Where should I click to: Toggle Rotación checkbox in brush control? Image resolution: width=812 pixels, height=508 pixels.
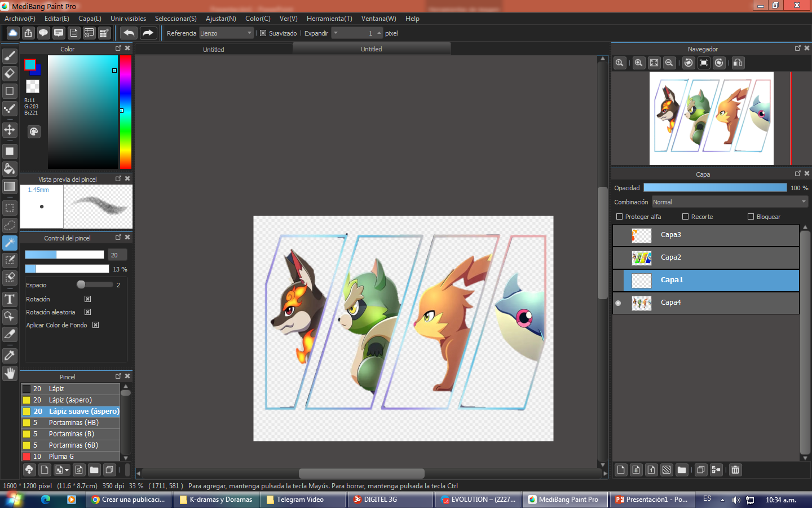pyautogui.click(x=87, y=299)
